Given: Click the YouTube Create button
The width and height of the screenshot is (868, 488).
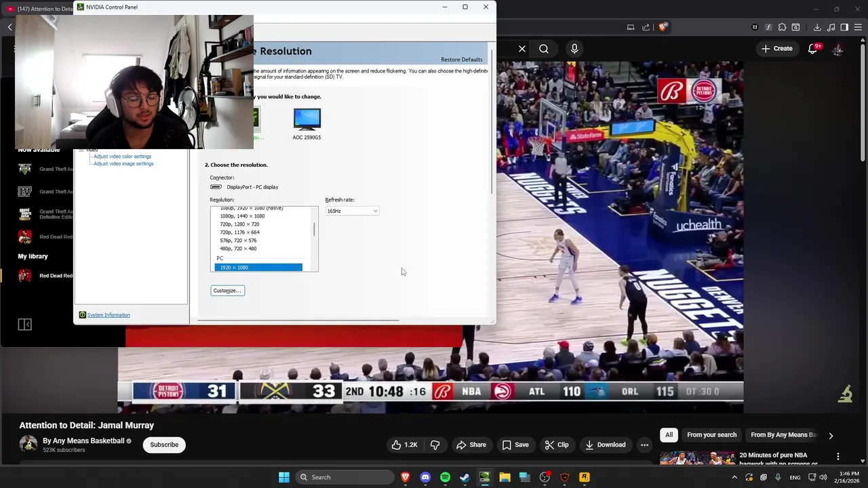Looking at the screenshot, I should coord(776,49).
